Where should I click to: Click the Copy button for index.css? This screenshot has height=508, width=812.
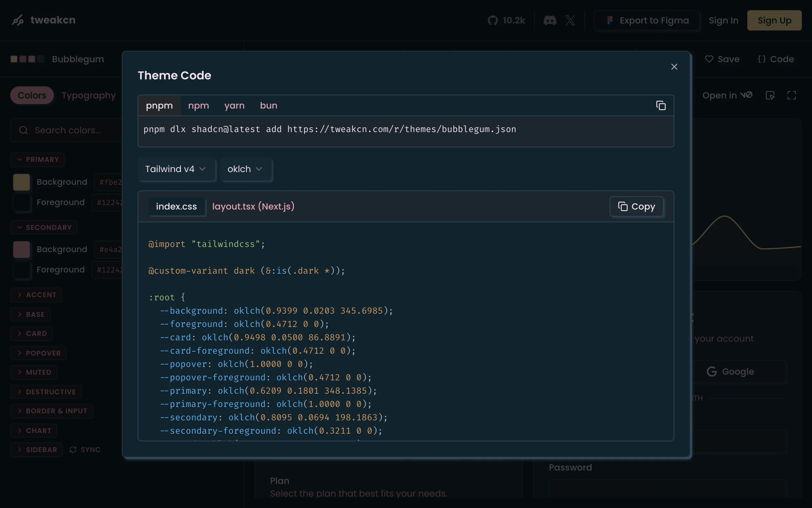pyautogui.click(x=636, y=206)
